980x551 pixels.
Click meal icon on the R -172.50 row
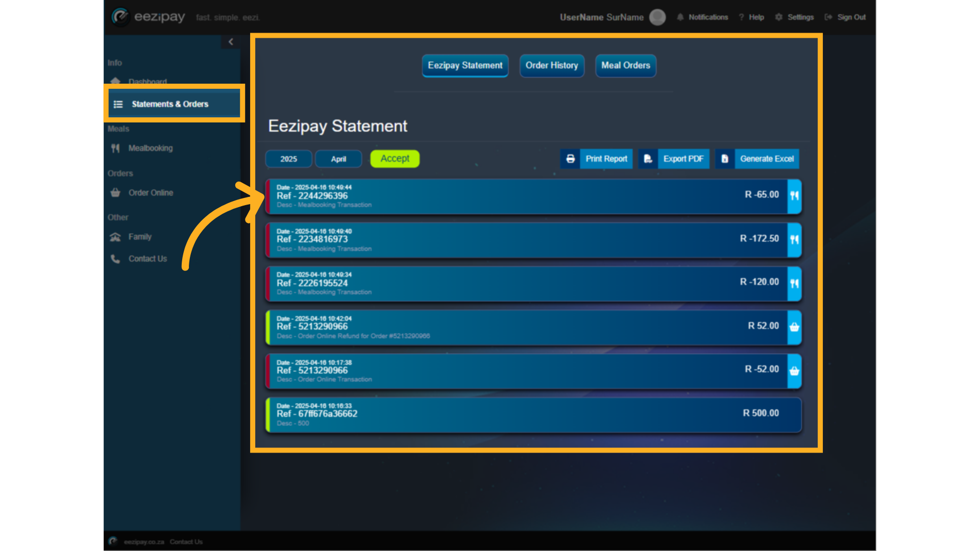click(x=795, y=240)
